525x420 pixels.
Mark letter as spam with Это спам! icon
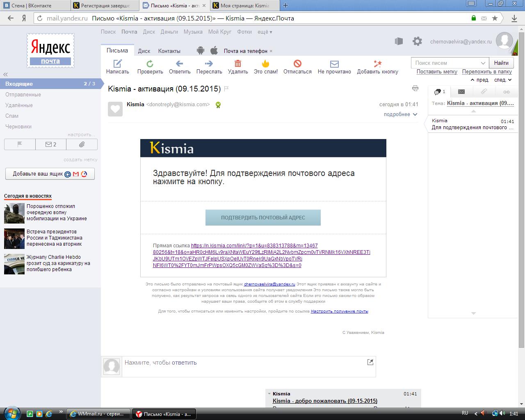pyautogui.click(x=266, y=64)
